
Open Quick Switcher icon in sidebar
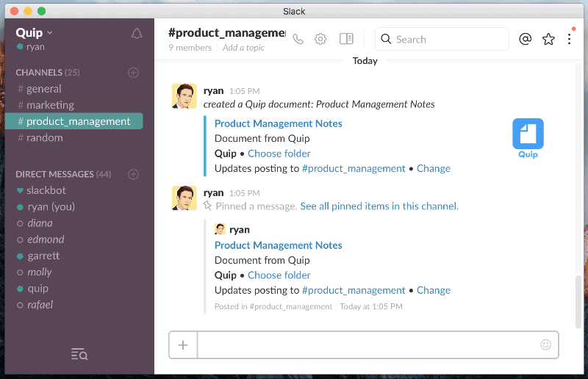tap(79, 355)
